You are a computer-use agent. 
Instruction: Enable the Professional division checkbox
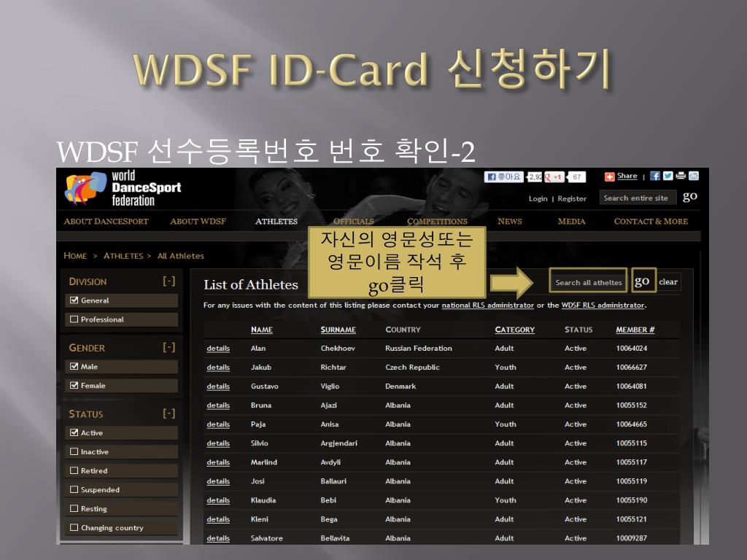coord(74,319)
